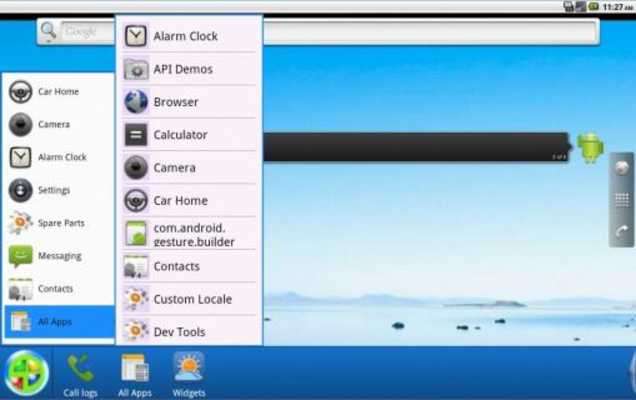Open com.android.gesture.builder entry

point(189,234)
